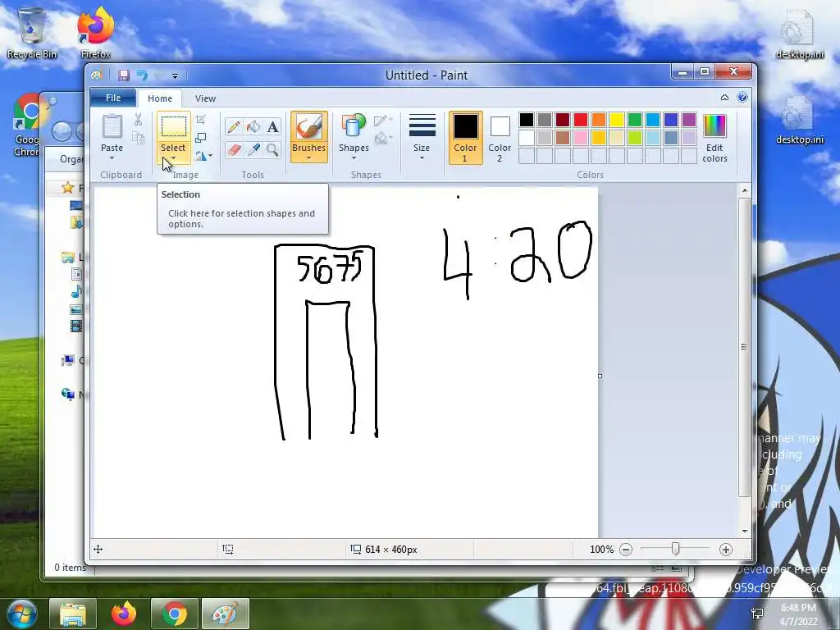
Task: Click zoom in plus button
Action: pos(725,550)
